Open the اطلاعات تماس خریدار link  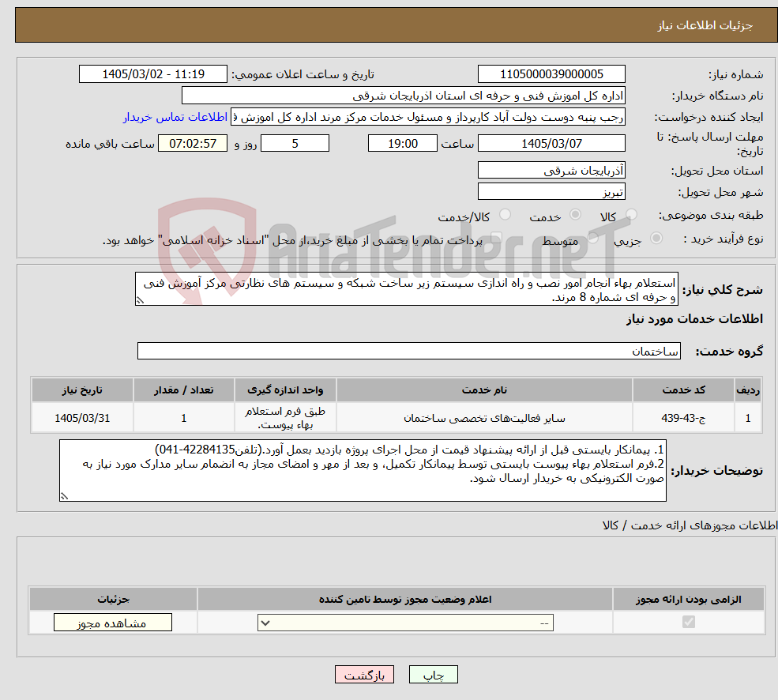click(x=175, y=117)
